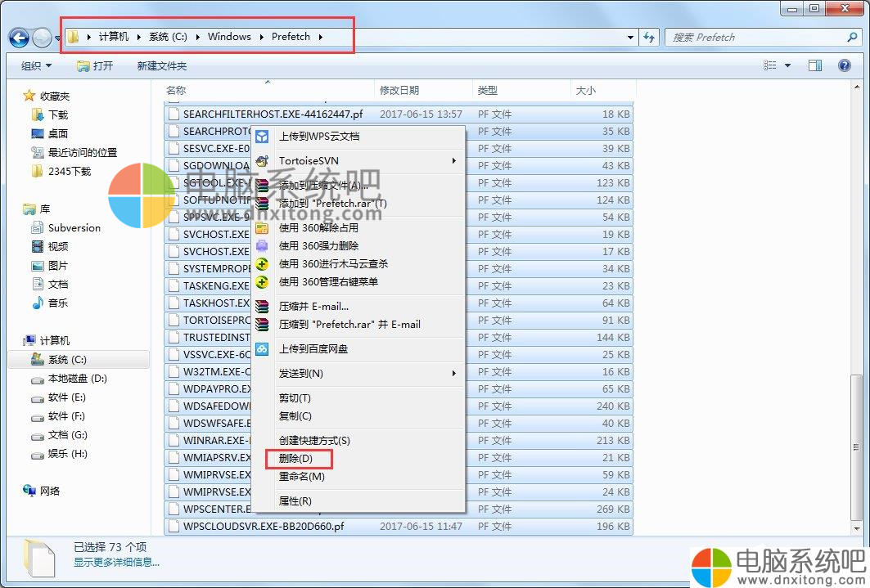Click the 新建文件夹 toolbar button
This screenshot has height=588, width=870.
point(162,65)
